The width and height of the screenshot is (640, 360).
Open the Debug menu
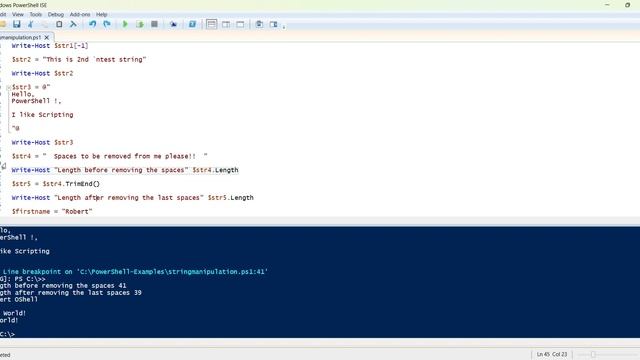tap(56, 14)
